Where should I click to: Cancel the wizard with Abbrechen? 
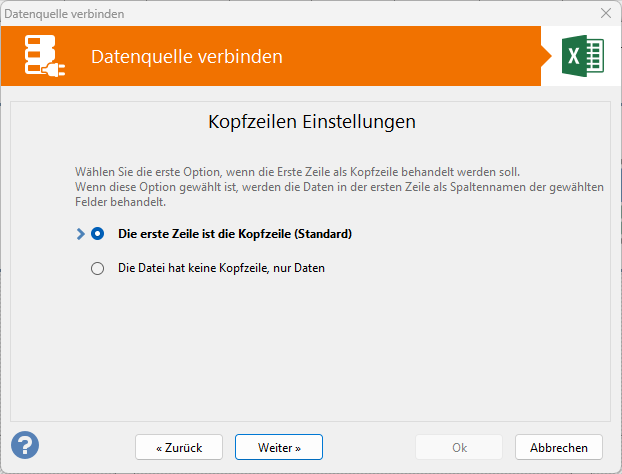(x=559, y=447)
